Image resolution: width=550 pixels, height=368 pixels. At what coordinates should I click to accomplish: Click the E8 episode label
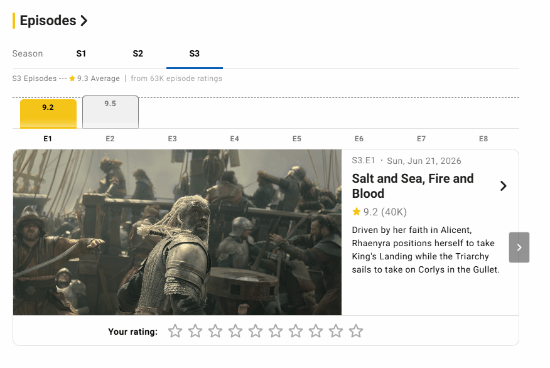(483, 139)
